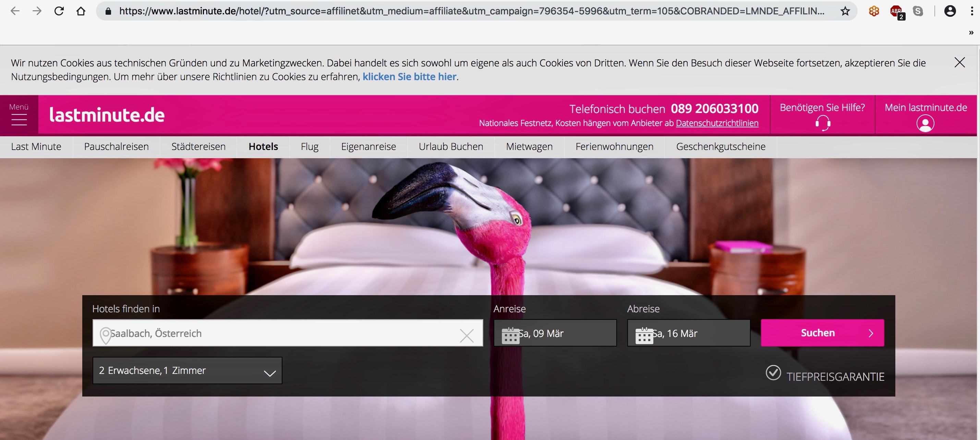
Task: Open the cookie policy link 'klicken Sie bitte hier'
Action: 409,77
